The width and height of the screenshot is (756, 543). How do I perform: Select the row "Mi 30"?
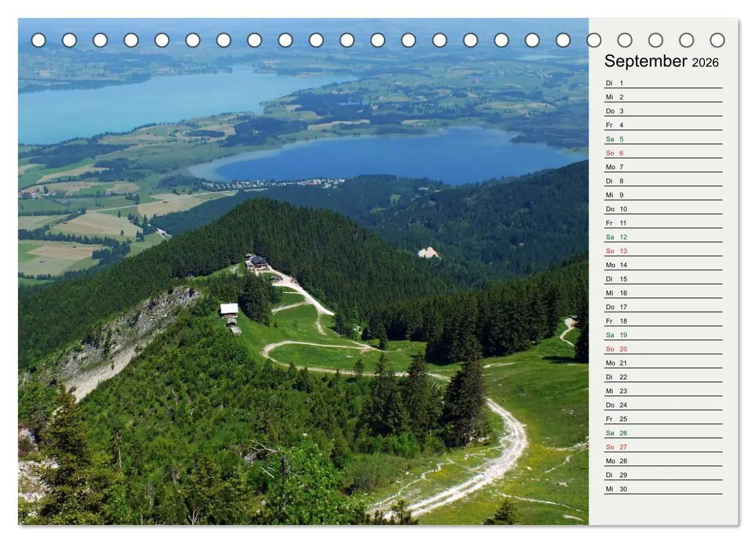663,489
